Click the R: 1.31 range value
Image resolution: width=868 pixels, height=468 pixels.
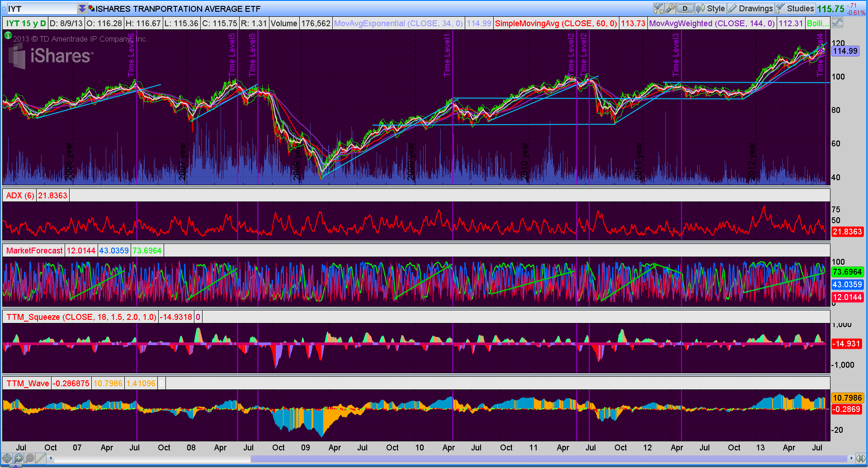[254, 23]
